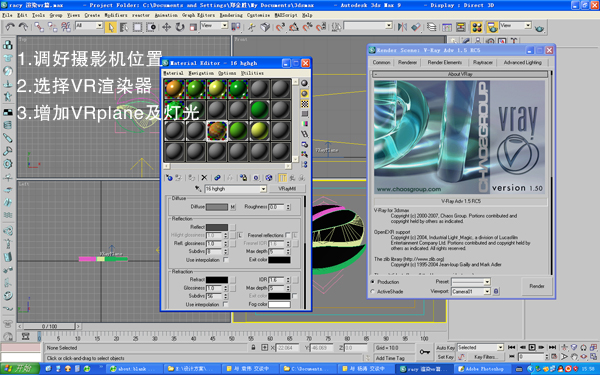Open the Layer Manager
Screen dimensions: 600x375
click(x=431, y=27)
